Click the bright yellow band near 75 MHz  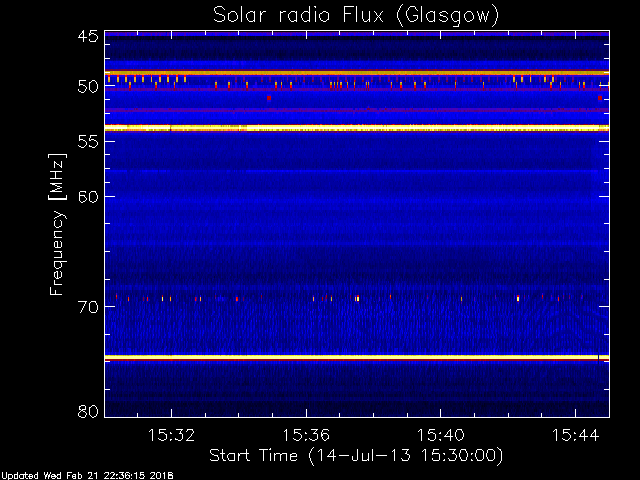357,358
